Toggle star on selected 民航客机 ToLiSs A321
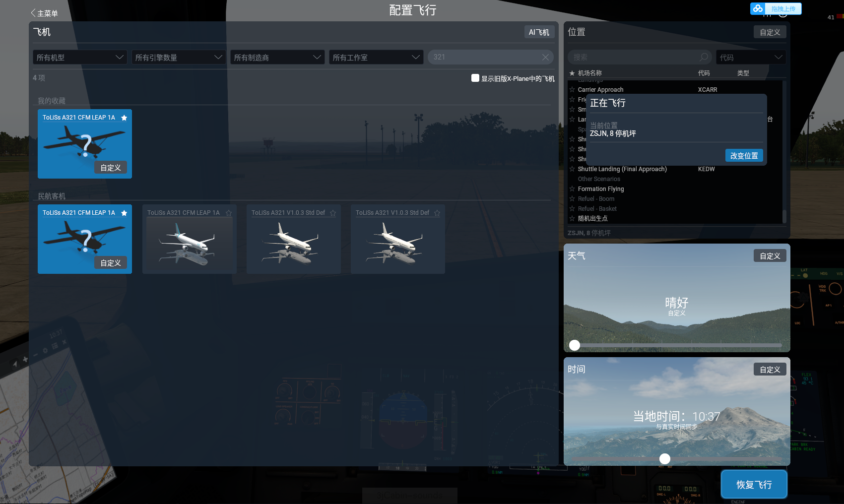Screen dimensions: 844x504 (124, 213)
